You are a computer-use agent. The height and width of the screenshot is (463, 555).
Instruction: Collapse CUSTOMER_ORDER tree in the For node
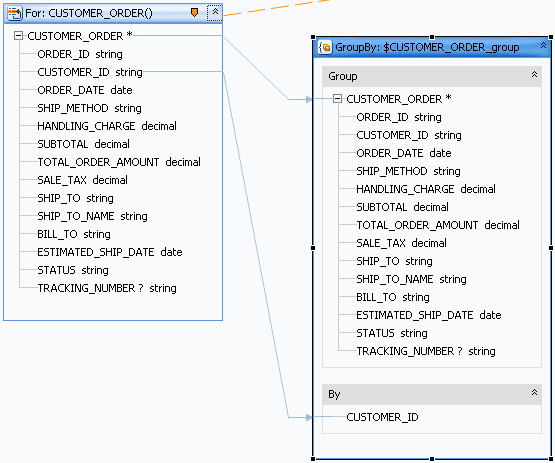pyautogui.click(x=18, y=36)
